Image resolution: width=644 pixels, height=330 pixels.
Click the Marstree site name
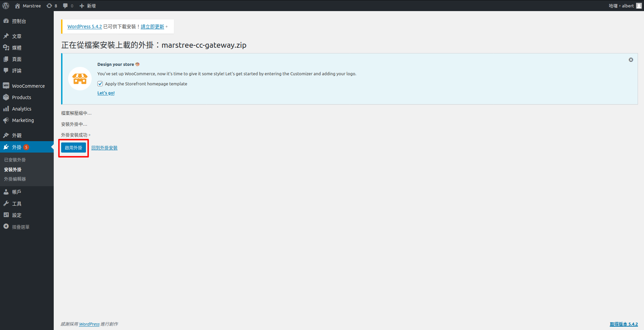[32, 6]
